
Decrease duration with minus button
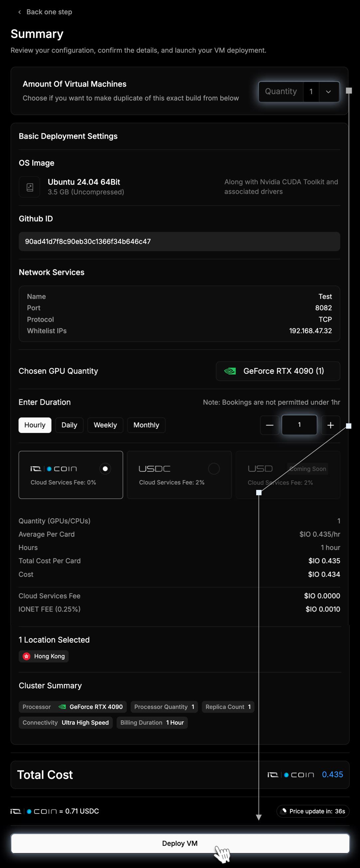pyautogui.click(x=270, y=425)
